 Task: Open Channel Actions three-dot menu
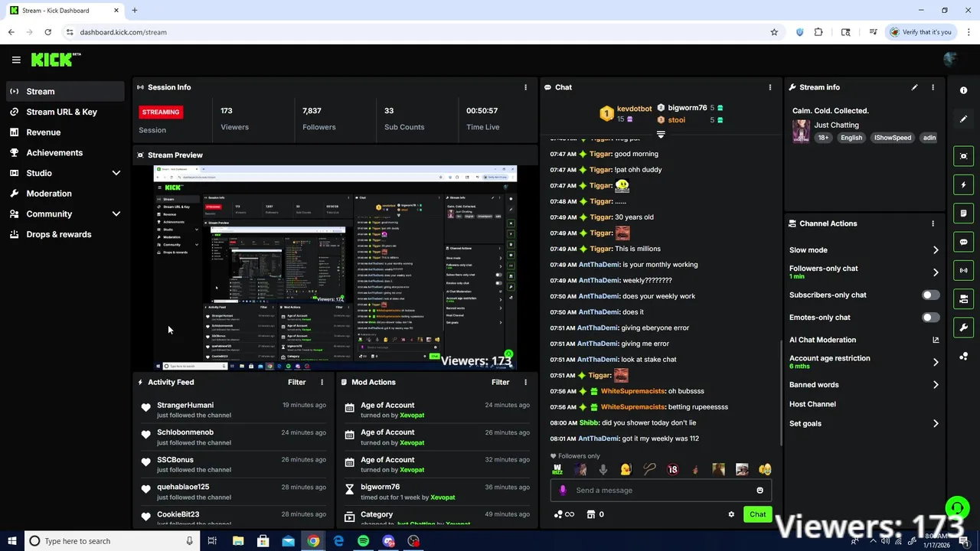click(933, 223)
